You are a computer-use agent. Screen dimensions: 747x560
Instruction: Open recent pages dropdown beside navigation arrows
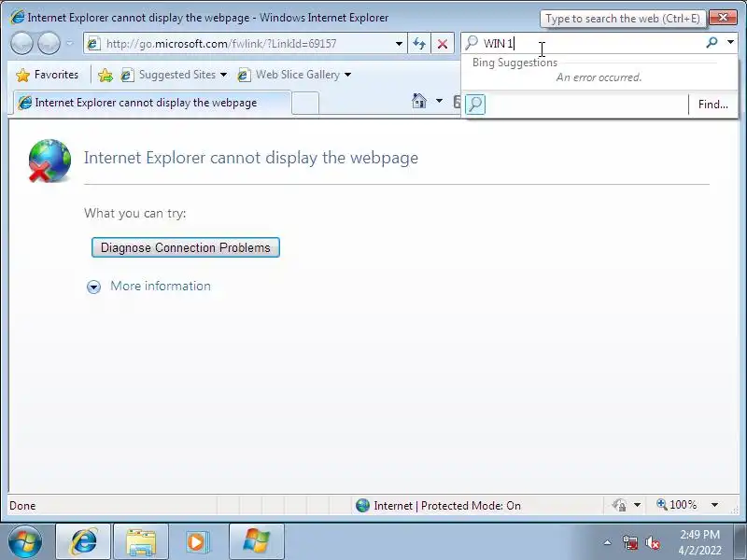tap(69, 44)
